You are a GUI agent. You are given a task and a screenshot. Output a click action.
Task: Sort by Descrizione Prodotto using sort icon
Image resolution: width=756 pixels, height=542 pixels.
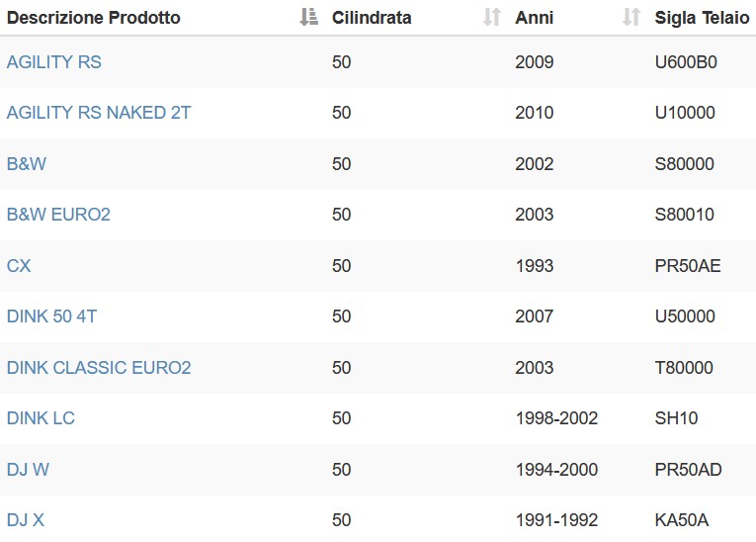308,17
